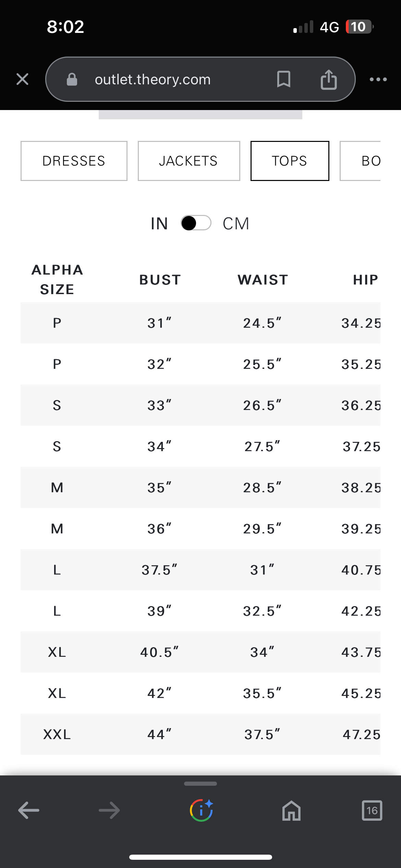
Task: Toggle units between IN and CM
Action: pyautogui.click(x=196, y=223)
